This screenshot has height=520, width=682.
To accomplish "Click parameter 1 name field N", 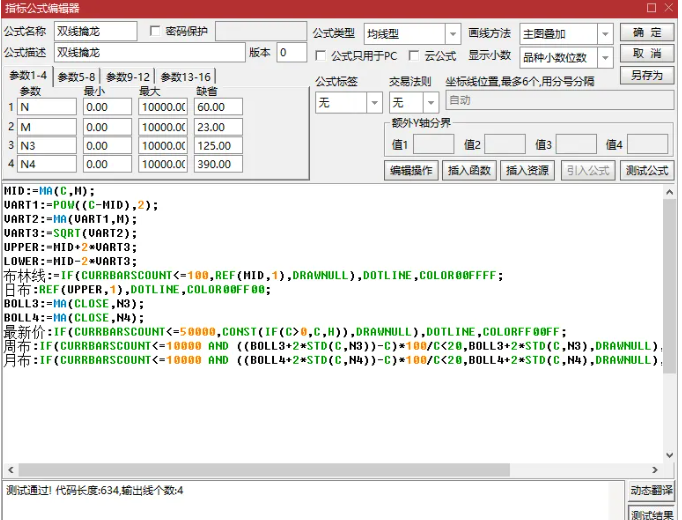I will (x=47, y=107).
